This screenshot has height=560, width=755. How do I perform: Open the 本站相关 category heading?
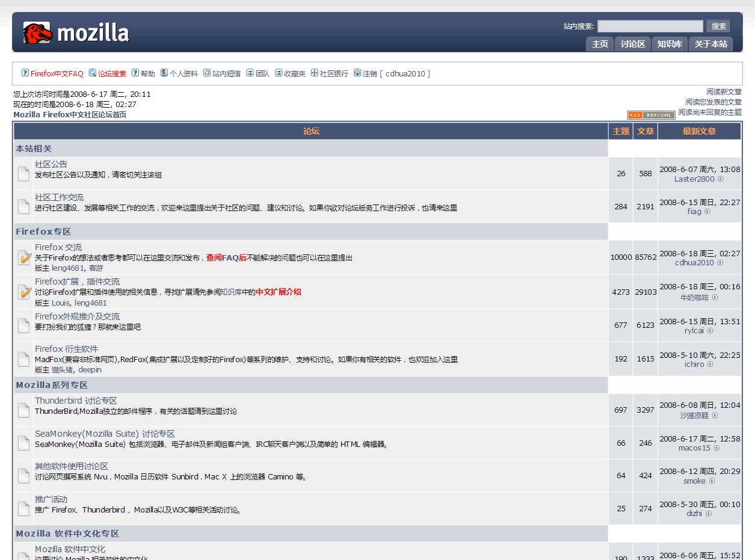[x=34, y=149]
